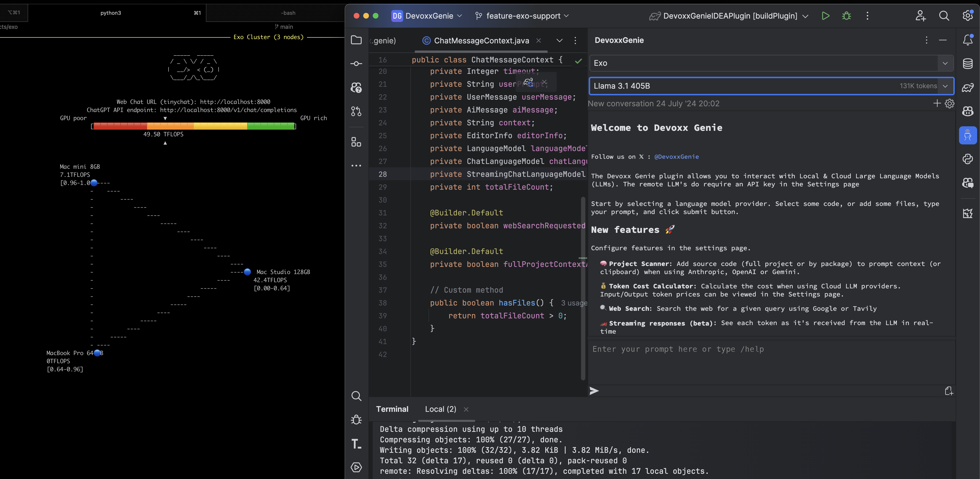This screenshot has width=980, height=479.
Task: Open the Pull Requests tool window
Action: tap(356, 112)
